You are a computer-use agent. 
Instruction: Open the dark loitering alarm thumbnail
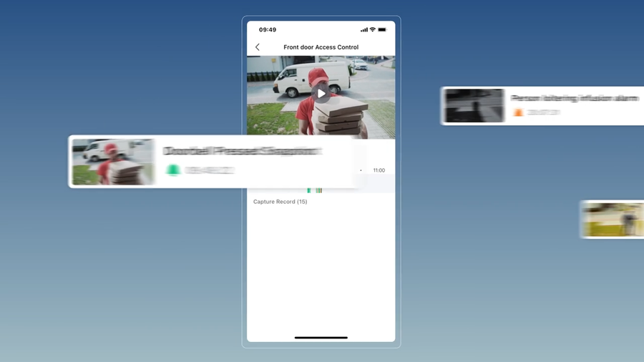click(x=474, y=105)
